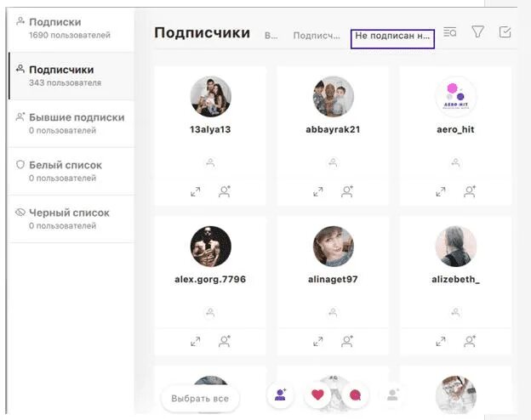Click the purple follow selected users button

pyautogui.click(x=280, y=394)
